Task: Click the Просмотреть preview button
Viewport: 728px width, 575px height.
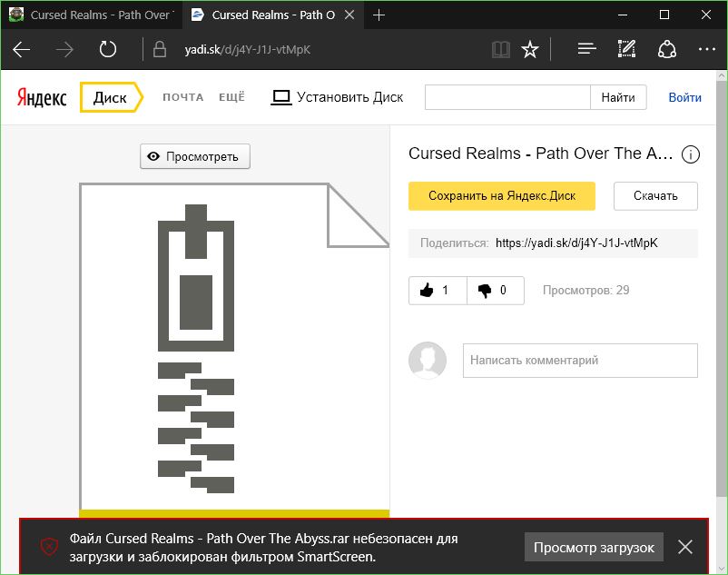Action: (195, 156)
